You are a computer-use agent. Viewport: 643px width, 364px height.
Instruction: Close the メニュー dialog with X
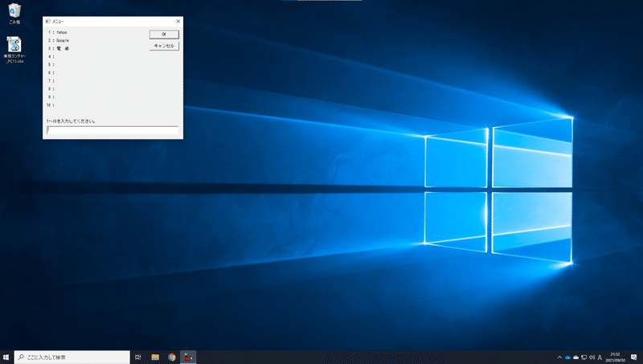point(178,22)
